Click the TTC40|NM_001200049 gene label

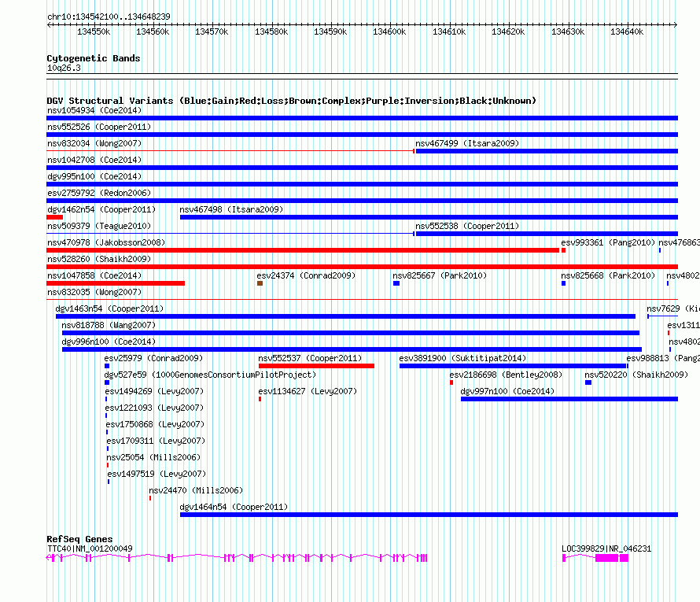90,548
